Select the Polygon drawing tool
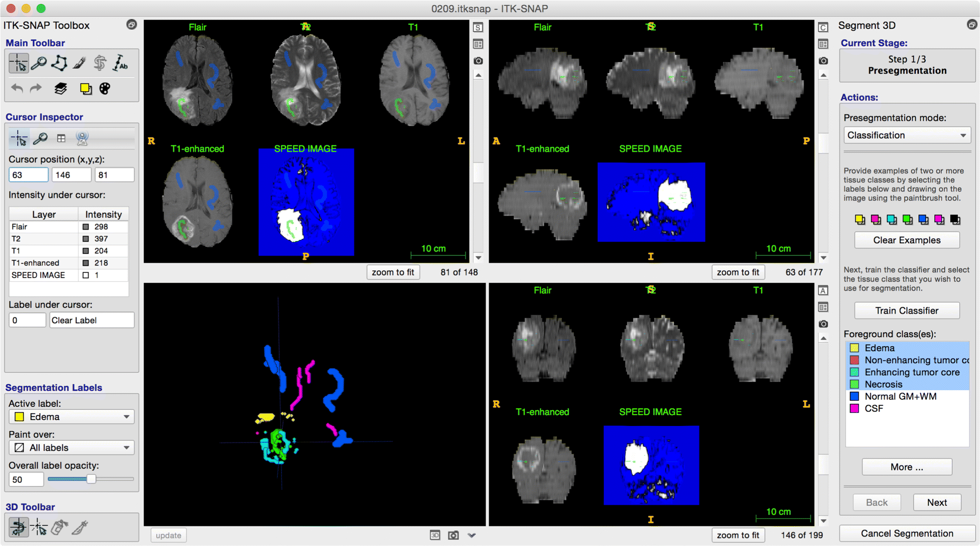 (58, 62)
